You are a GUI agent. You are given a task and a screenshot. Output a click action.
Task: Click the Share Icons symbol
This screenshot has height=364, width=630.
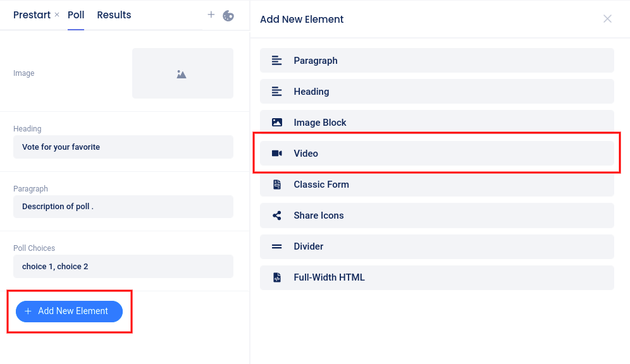point(276,215)
